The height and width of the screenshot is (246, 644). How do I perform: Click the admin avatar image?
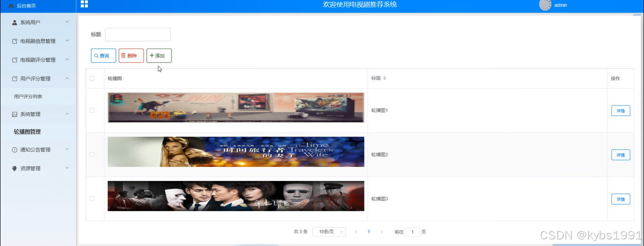point(545,5)
